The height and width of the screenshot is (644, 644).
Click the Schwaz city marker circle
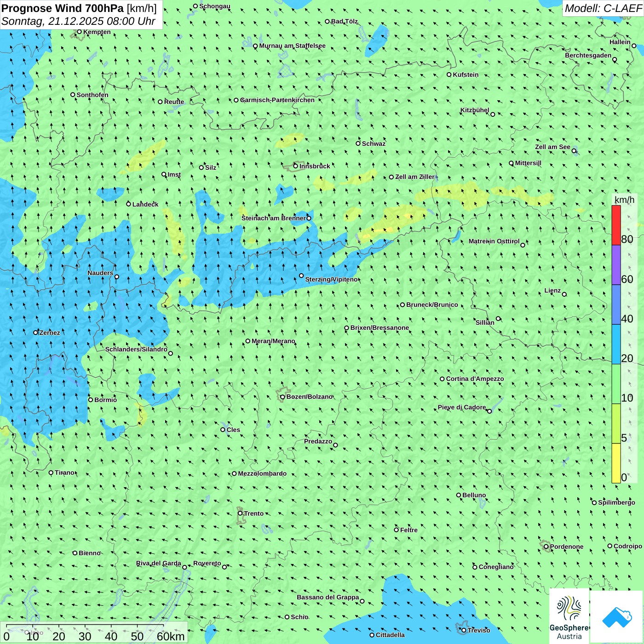[358, 144]
